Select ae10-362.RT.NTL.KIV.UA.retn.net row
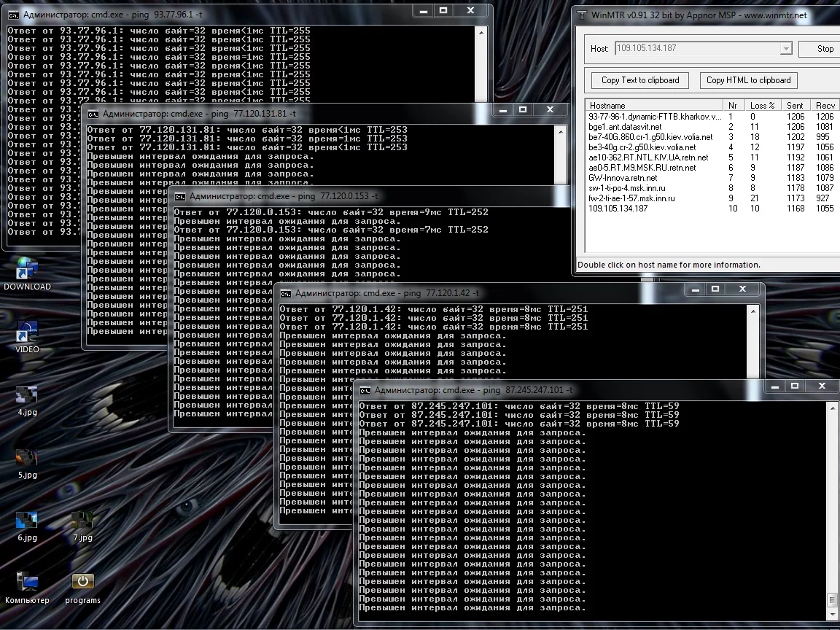This screenshot has width=840, height=630. 712,157
